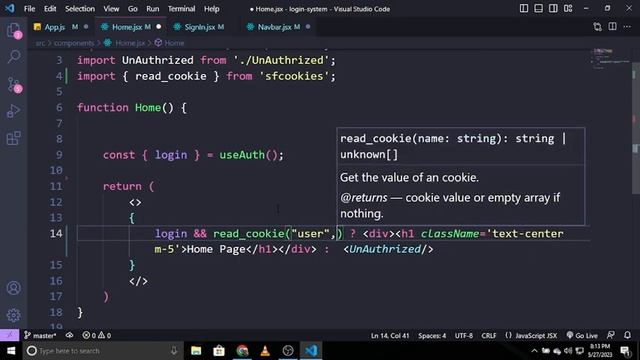Change line endings via CRLF

click(489, 336)
